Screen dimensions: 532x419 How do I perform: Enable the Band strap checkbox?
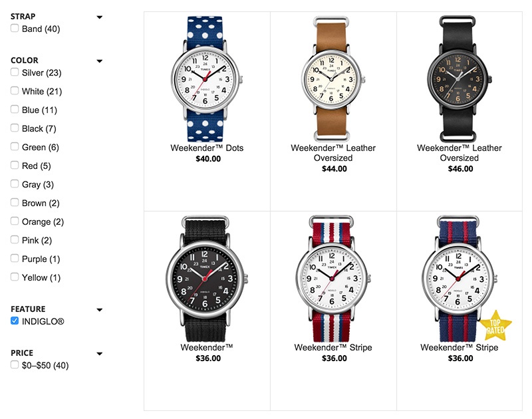tap(15, 28)
